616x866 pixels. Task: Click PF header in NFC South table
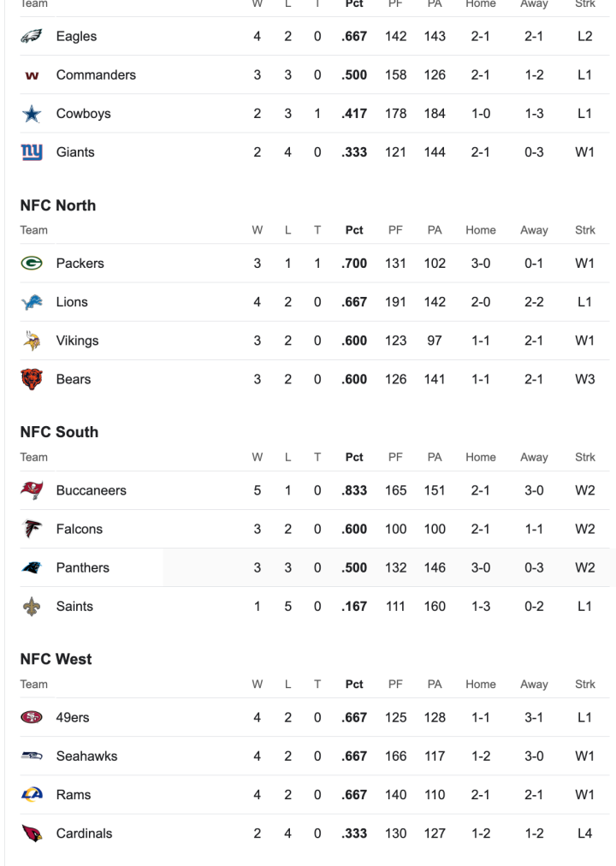(x=395, y=457)
